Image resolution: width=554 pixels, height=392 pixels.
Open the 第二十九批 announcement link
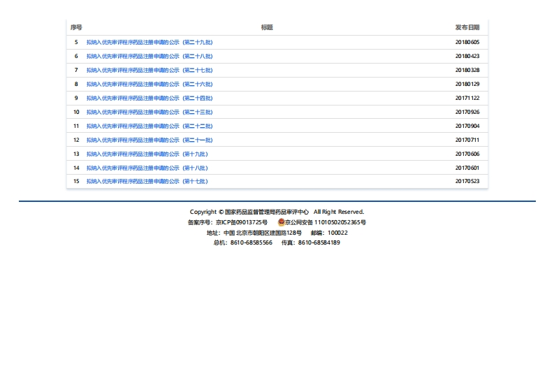[150, 43]
